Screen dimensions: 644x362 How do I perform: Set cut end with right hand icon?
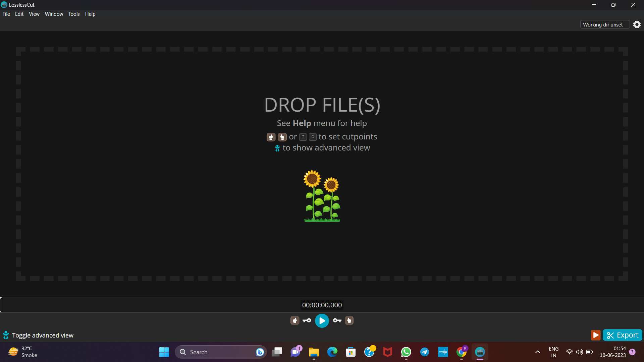[x=349, y=320]
